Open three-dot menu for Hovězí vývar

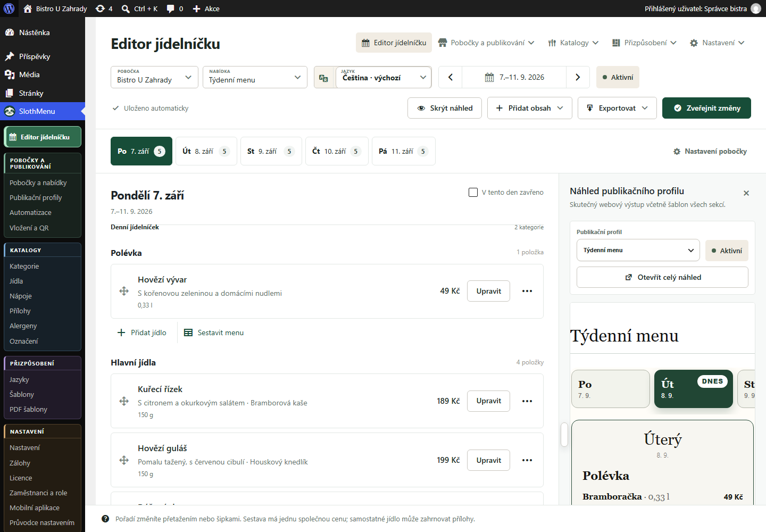[x=527, y=291]
